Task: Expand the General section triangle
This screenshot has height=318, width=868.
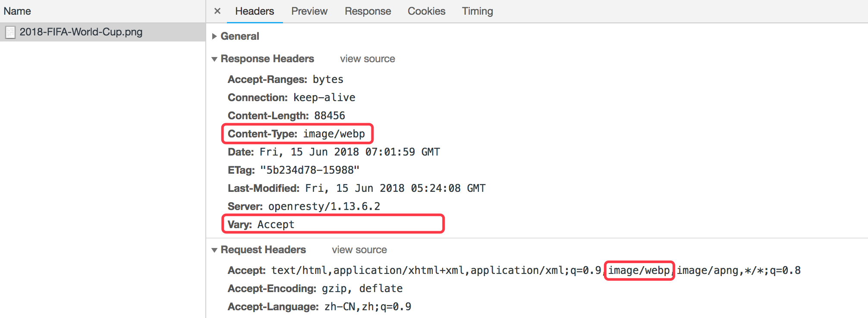Action: (214, 36)
